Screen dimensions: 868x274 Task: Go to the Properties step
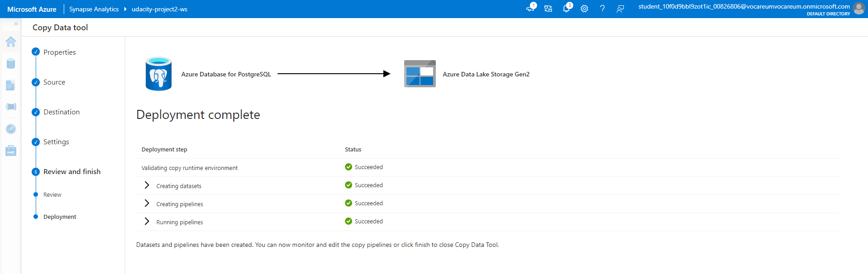click(59, 52)
